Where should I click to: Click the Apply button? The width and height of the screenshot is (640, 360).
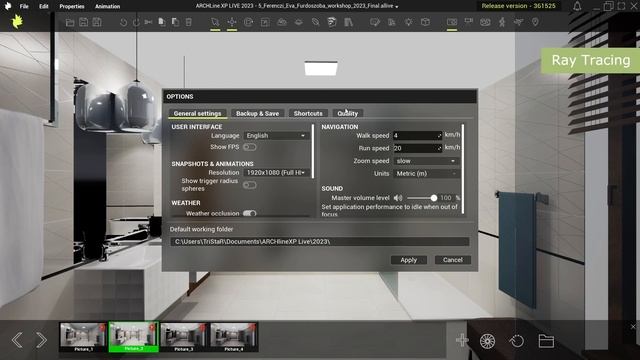pos(409,260)
